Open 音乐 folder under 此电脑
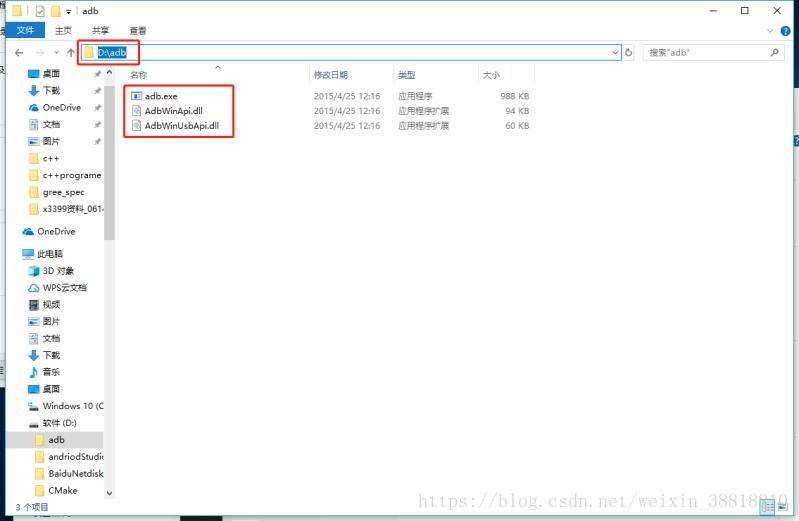Viewport: 799px width, 521px height. click(51, 372)
